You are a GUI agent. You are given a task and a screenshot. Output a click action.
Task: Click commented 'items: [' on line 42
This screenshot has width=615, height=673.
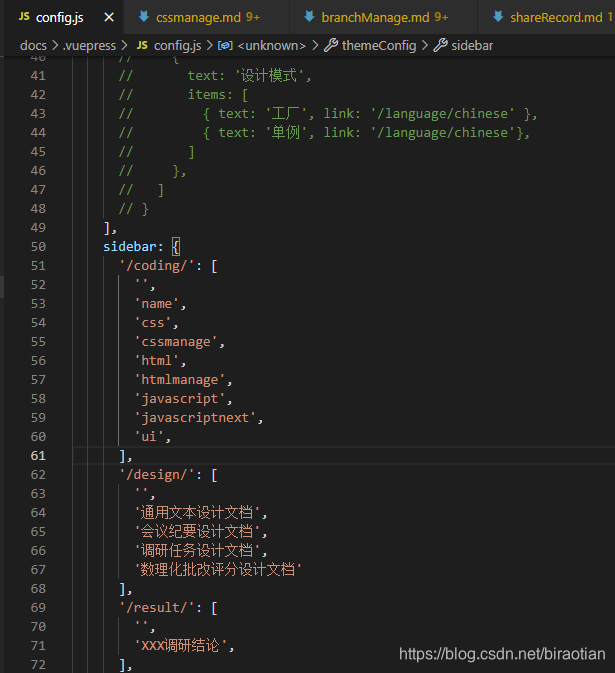pos(218,95)
